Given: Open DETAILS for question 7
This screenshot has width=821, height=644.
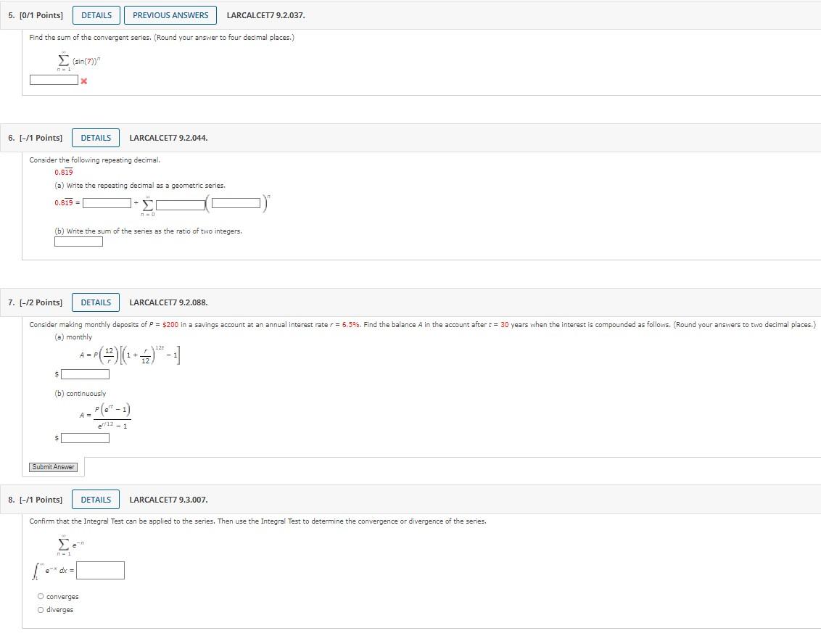Looking at the screenshot, I should 96,302.
